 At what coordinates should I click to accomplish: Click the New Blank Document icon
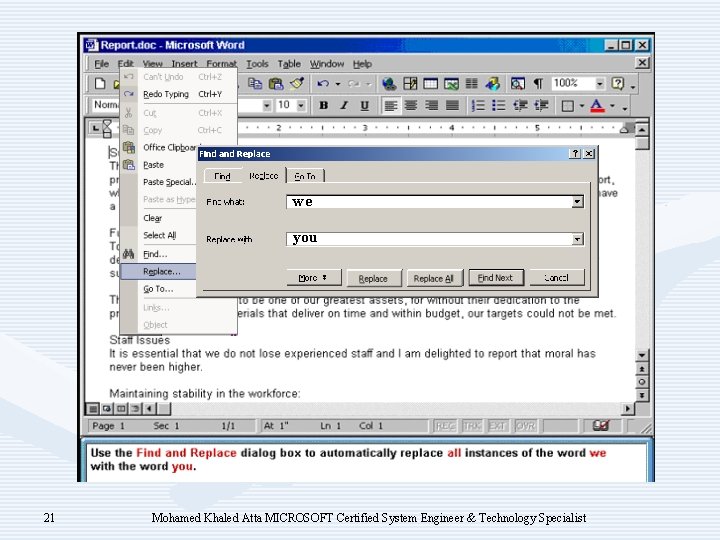[x=100, y=84]
